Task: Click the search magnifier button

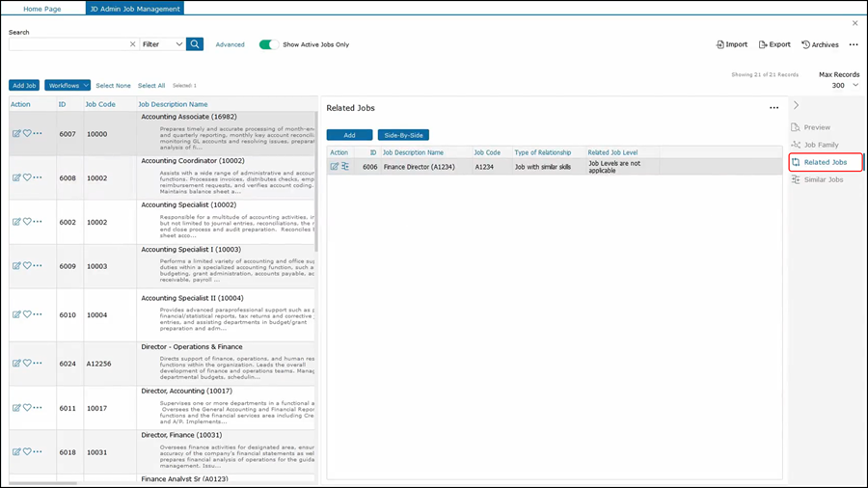Action: tap(195, 44)
